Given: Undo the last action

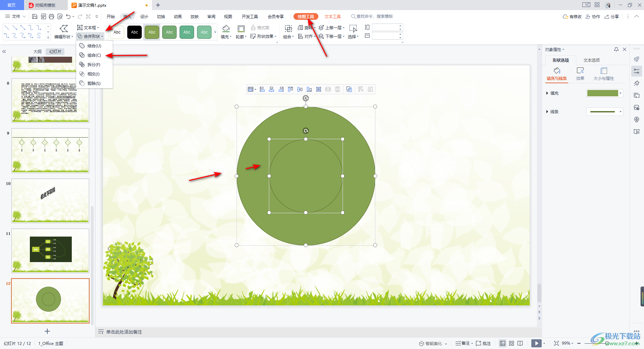Looking at the screenshot, I should (68, 16).
